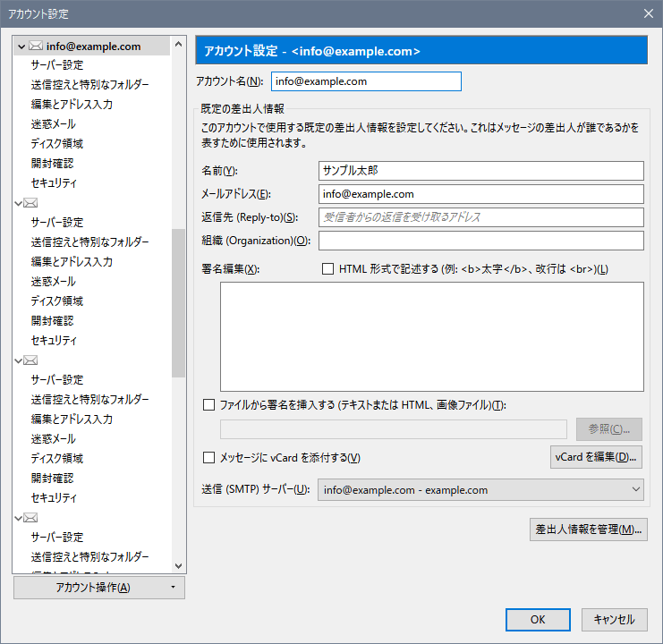The width and height of the screenshot is (663, 644).
Task: Enable attach vCard to messages checkbox
Action: 209,458
